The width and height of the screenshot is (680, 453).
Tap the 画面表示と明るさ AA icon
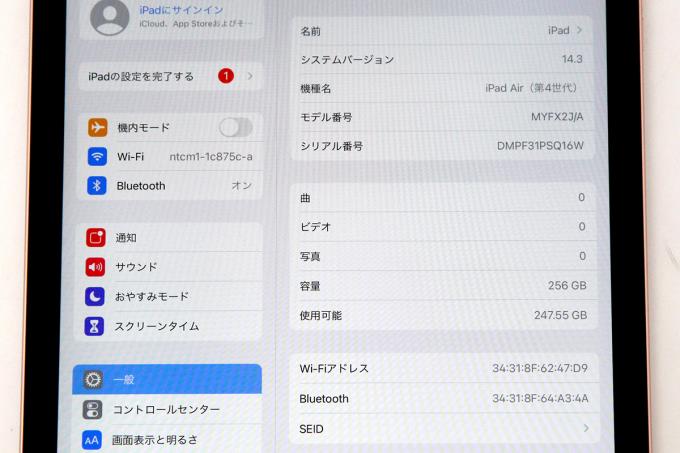(92, 440)
